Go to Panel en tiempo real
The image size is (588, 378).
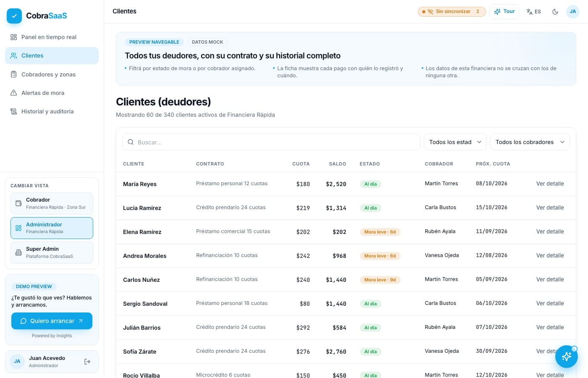click(52, 37)
